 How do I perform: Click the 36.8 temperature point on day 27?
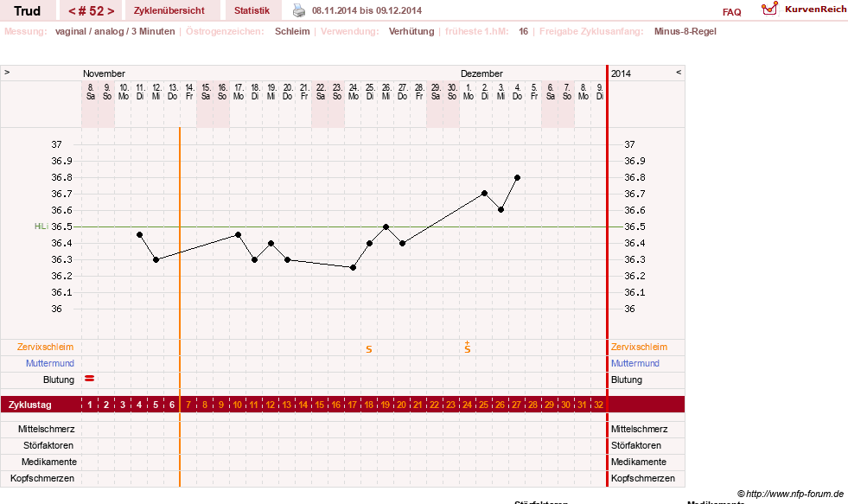pos(518,177)
